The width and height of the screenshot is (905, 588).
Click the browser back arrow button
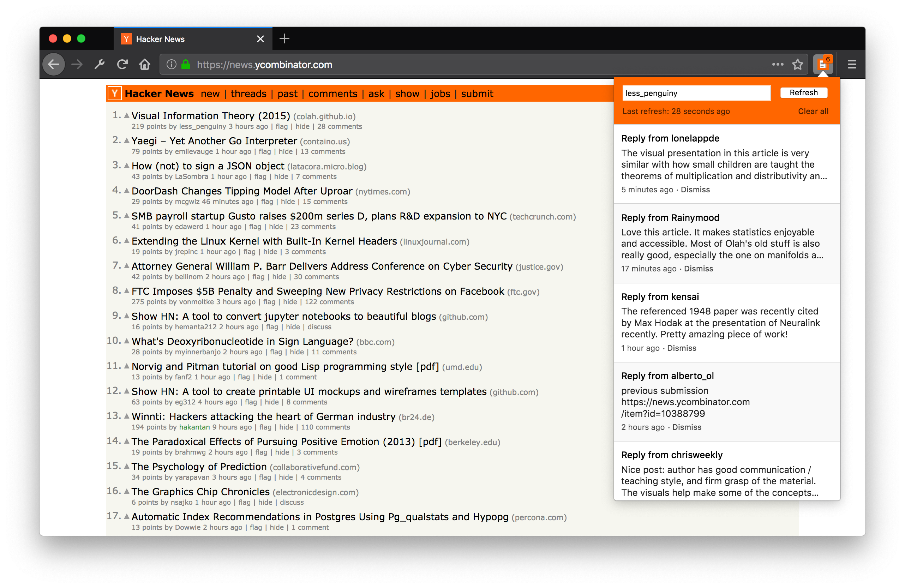54,64
